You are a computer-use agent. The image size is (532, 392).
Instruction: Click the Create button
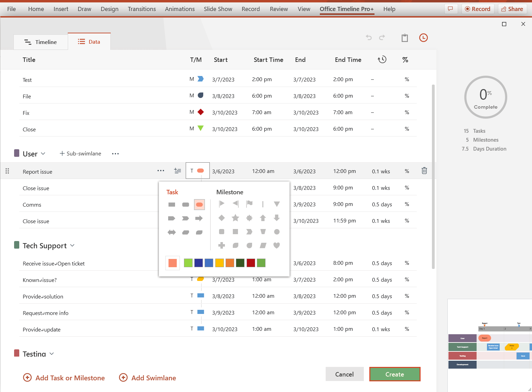[394, 374]
